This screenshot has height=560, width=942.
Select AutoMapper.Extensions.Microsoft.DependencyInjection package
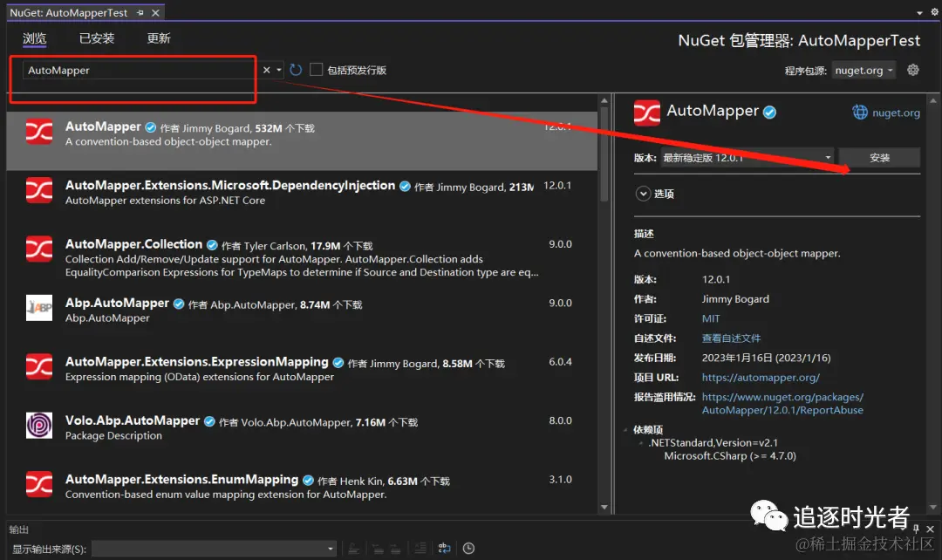tap(302, 200)
